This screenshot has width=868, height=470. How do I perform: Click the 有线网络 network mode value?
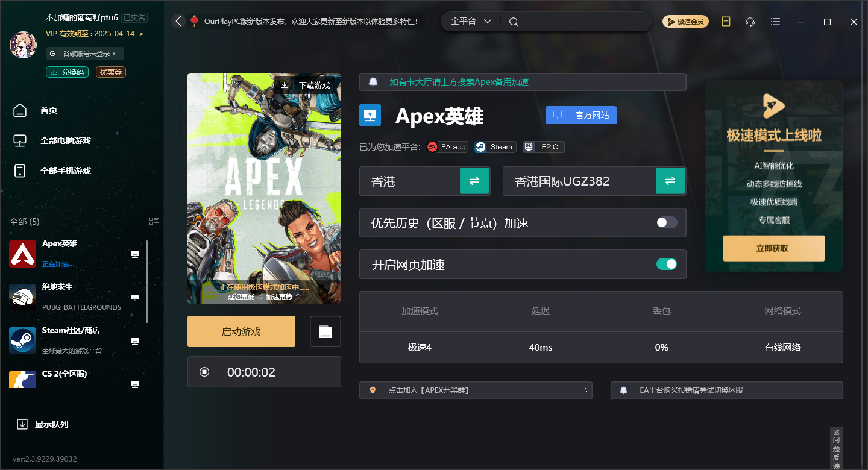point(782,348)
